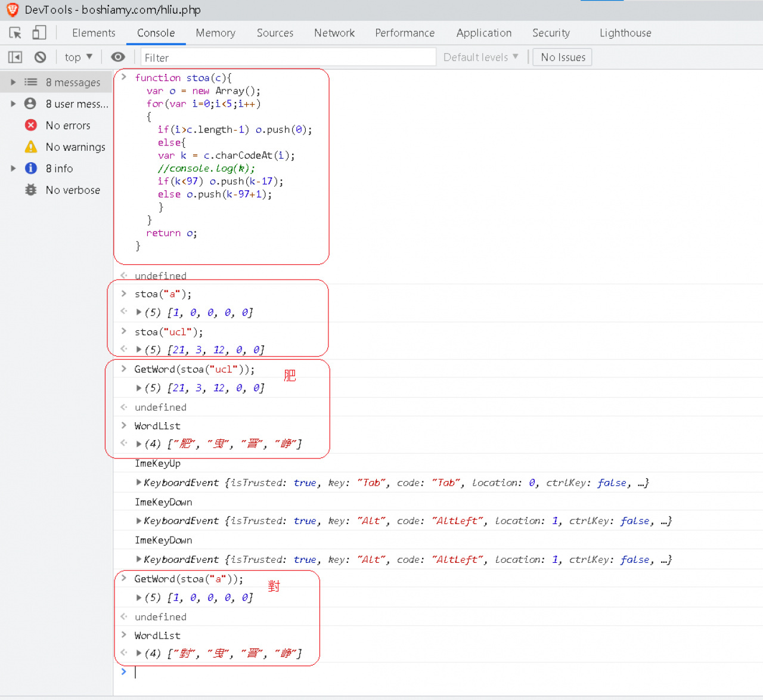Expand the array result of stoa("ucl")

(x=139, y=349)
